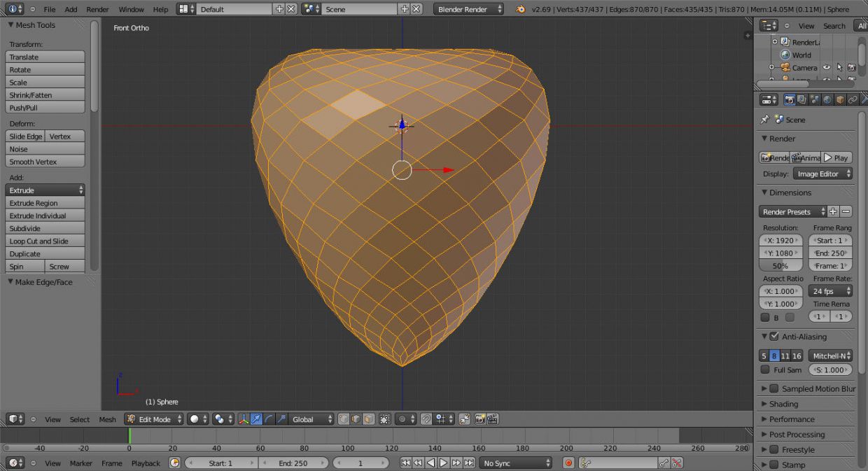The height and width of the screenshot is (471, 868).
Task: Jump to the first frame
Action: pyautogui.click(x=405, y=463)
